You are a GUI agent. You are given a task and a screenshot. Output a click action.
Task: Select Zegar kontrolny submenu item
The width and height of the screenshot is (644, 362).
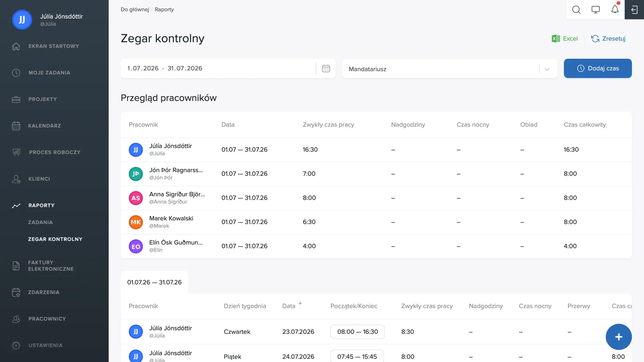(x=55, y=239)
